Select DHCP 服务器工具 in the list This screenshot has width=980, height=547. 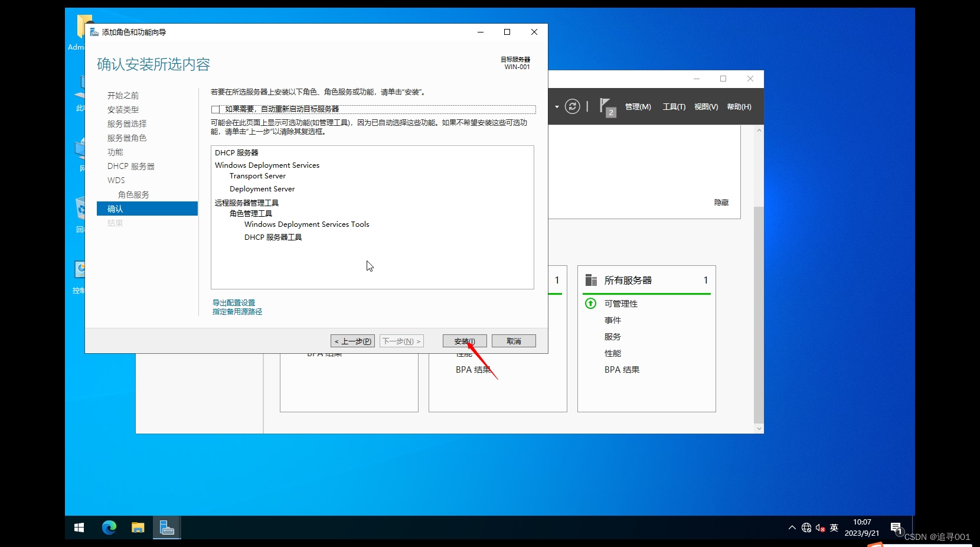coord(273,237)
